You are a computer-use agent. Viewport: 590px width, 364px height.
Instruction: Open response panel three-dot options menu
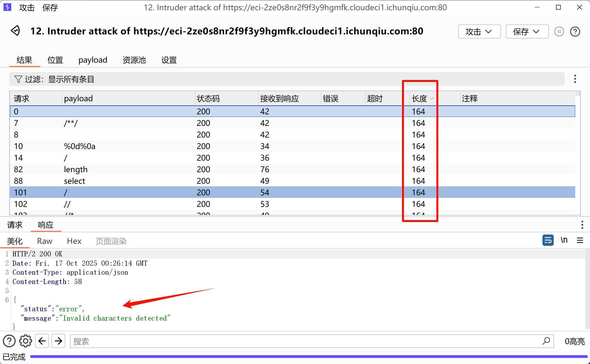click(x=582, y=225)
